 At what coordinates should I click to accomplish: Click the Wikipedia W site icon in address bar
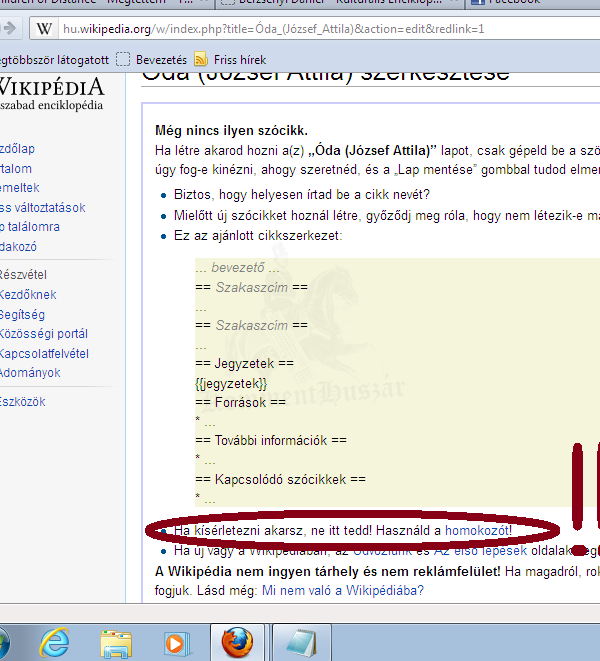(44, 29)
